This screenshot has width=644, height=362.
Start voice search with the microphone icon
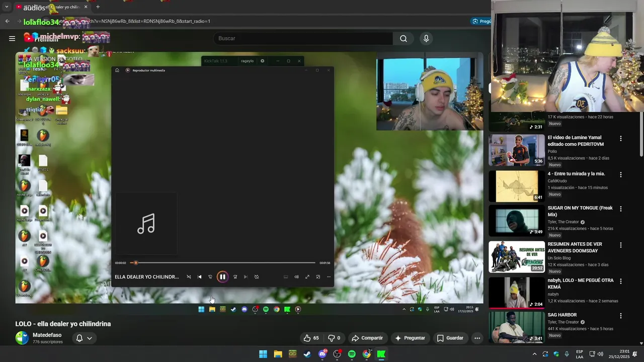(x=426, y=38)
